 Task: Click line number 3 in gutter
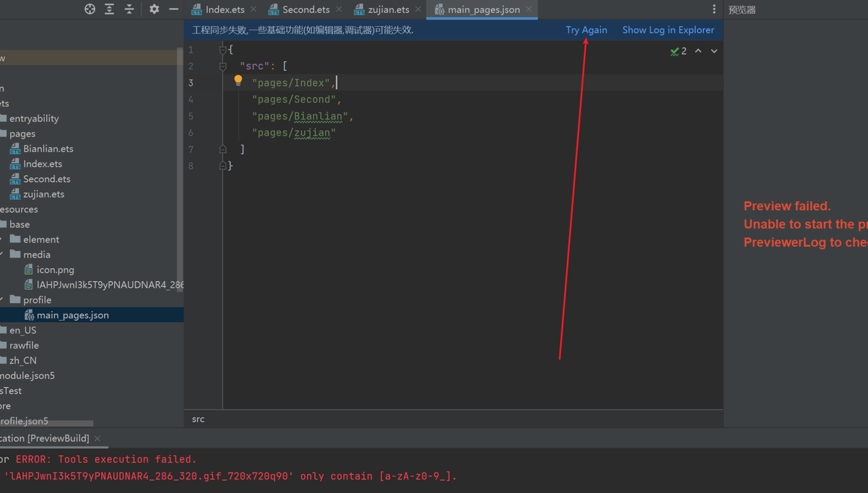191,83
